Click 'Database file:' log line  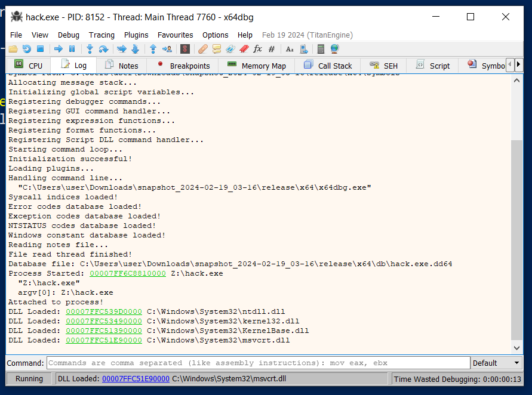[x=230, y=264]
